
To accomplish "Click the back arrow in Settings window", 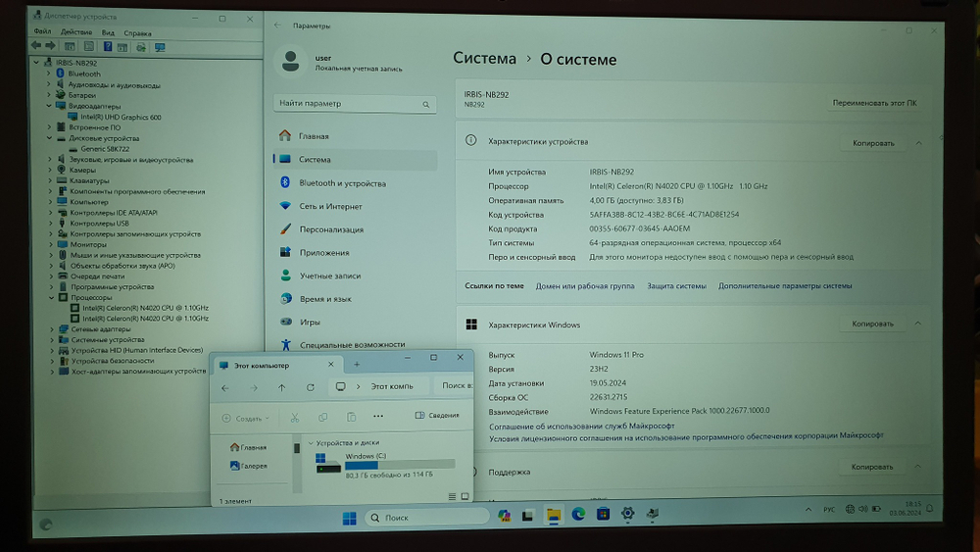I will coord(277,25).
